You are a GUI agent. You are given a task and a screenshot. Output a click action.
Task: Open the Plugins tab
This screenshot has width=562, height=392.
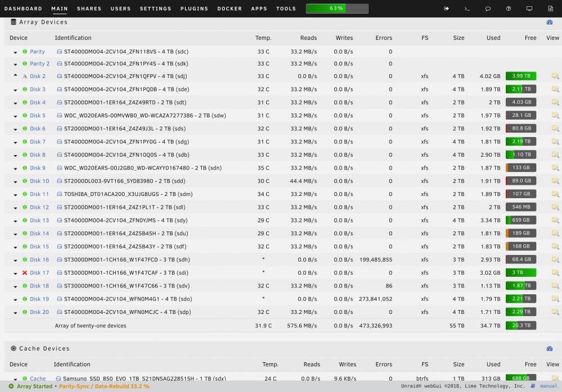coord(194,8)
